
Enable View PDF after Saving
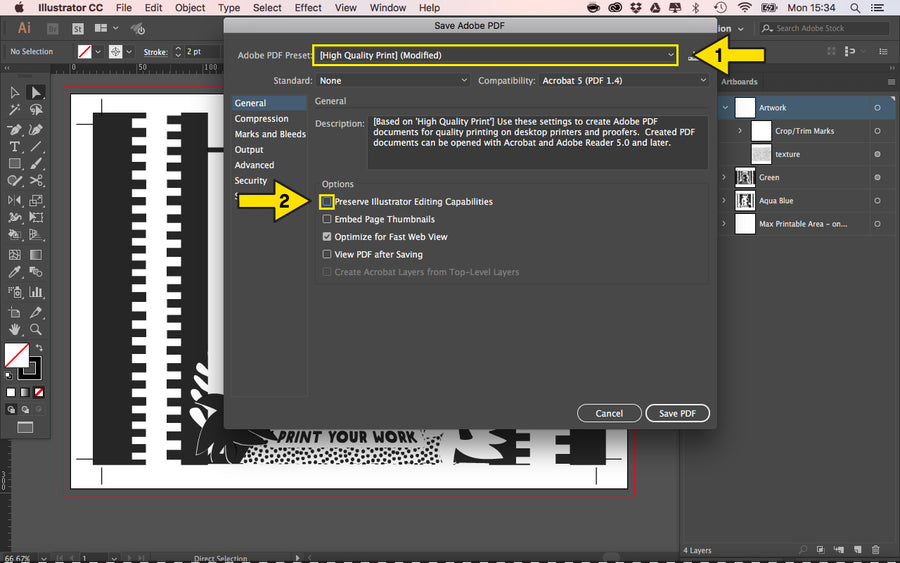(x=327, y=254)
